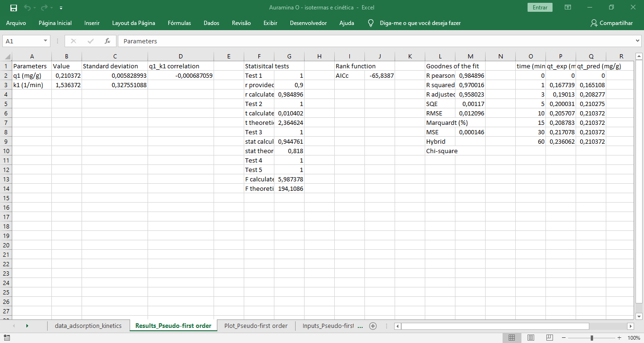
Task: Click the macro recording status icon
Action: [7, 338]
